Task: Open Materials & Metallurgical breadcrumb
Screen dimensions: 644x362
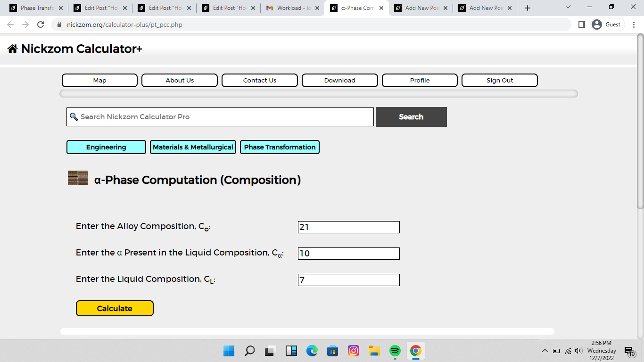Action: click(193, 147)
